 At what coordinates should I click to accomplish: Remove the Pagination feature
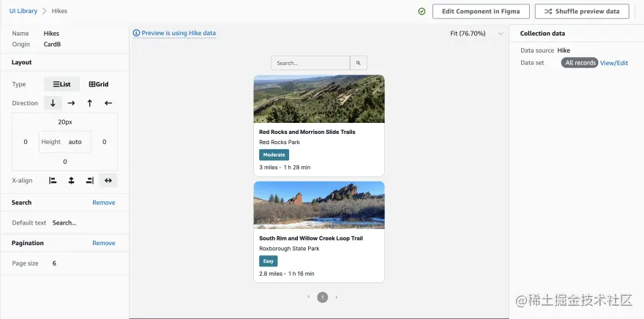click(103, 243)
